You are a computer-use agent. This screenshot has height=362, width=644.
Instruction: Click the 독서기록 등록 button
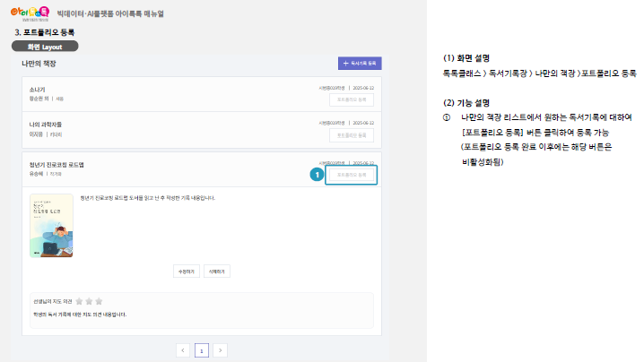360,64
